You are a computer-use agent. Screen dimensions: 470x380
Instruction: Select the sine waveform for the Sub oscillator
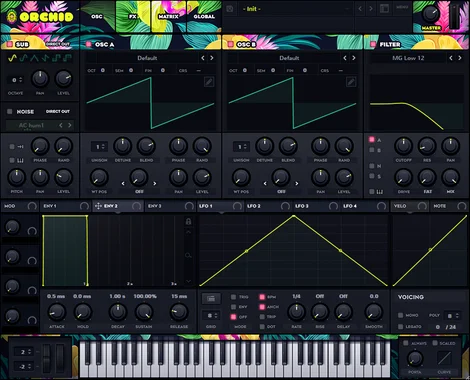click(12, 58)
